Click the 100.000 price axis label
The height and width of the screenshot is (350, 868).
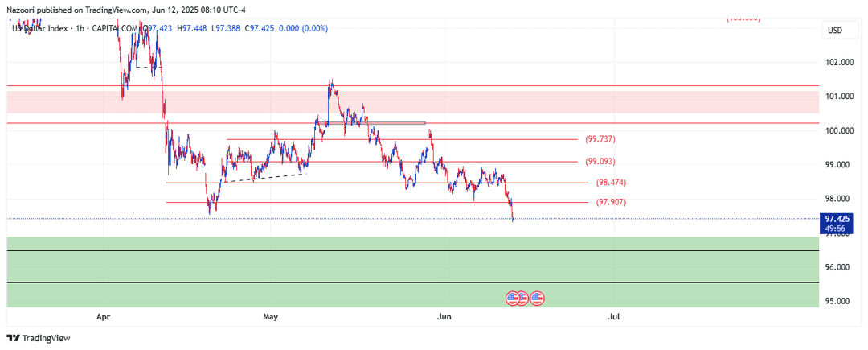point(838,130)
